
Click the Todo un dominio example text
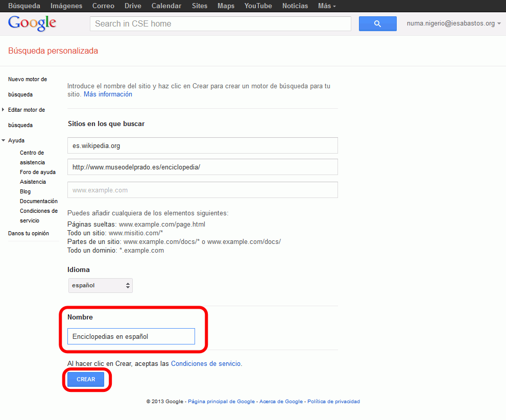point(115,251)
